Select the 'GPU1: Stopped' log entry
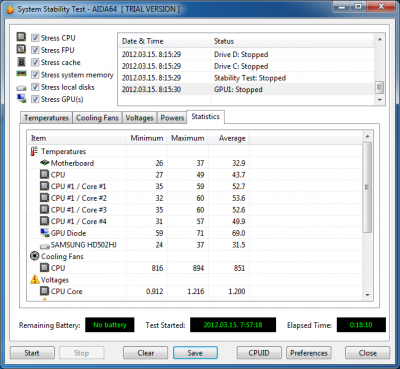 pos(247,89)
